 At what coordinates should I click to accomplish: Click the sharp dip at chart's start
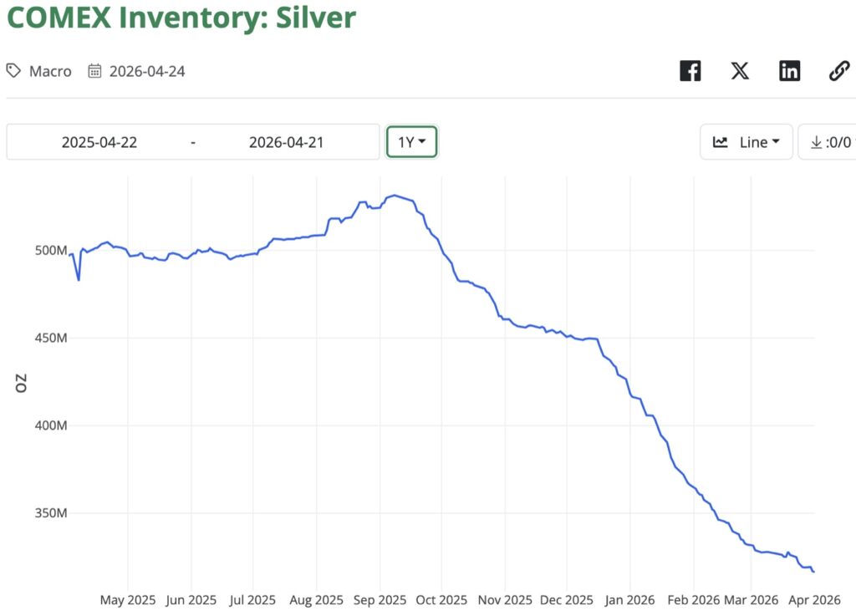[79, 280]
